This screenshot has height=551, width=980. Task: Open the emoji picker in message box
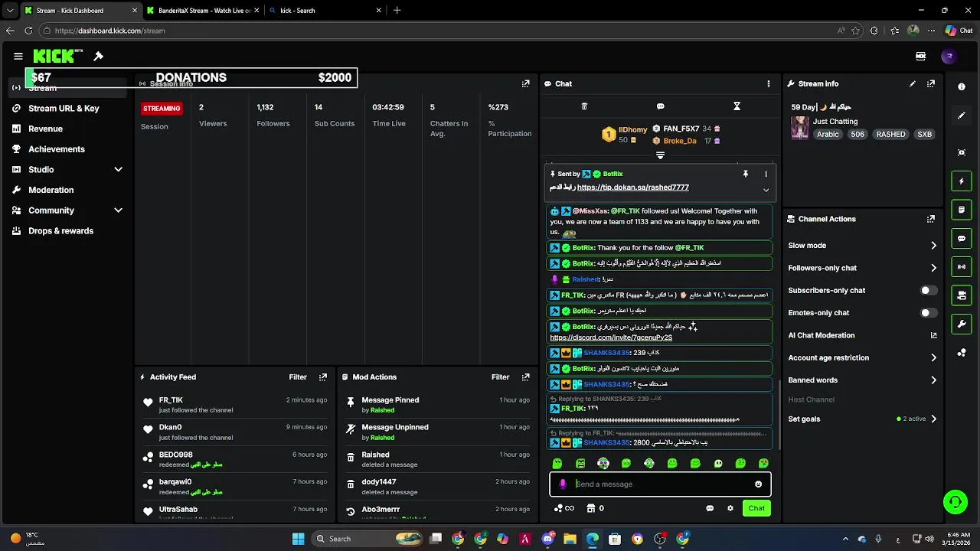coord(759,484)
